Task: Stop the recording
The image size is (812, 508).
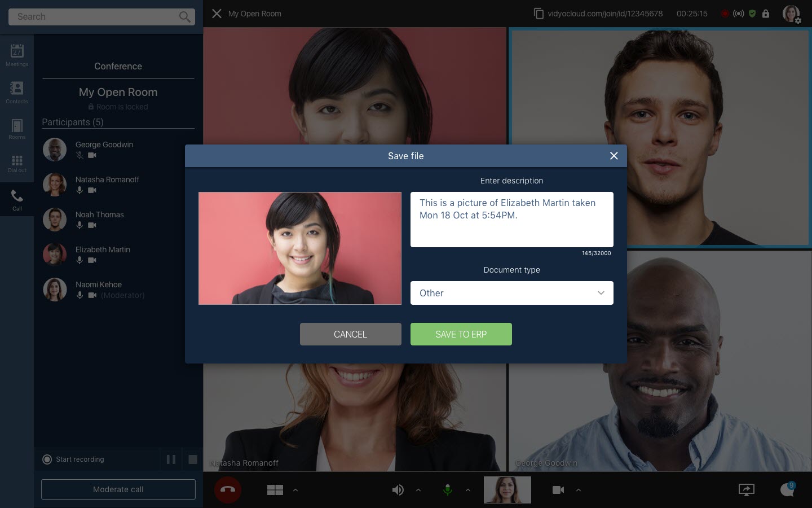Action: [193, 459]
